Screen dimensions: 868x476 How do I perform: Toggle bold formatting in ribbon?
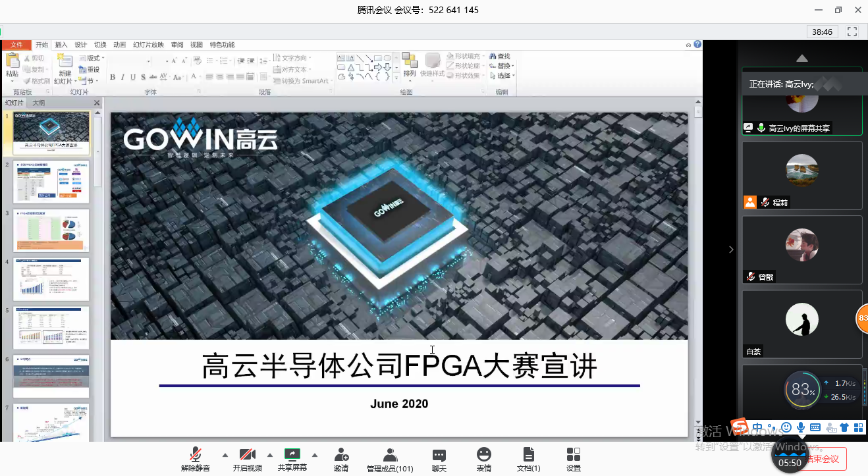(x=113, y=77)
